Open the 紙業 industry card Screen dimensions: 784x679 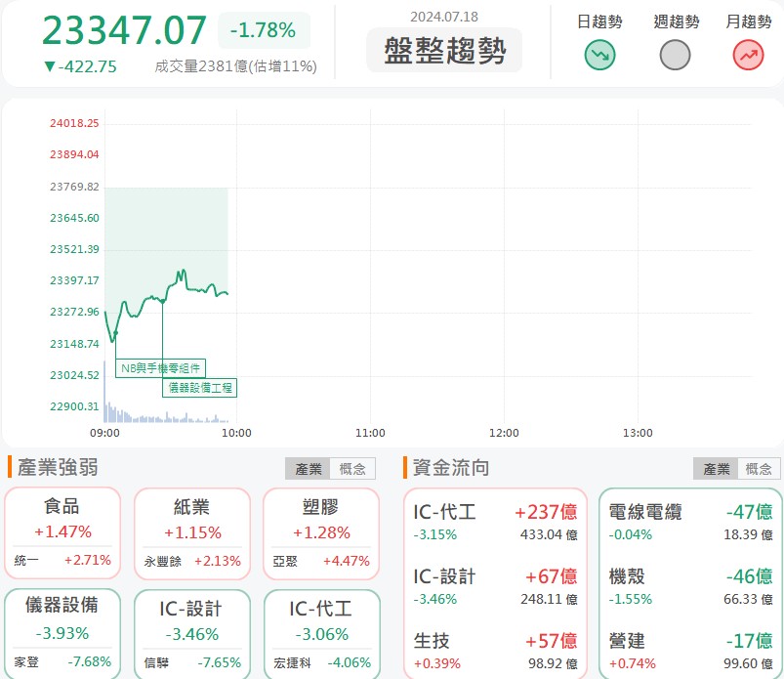[x=192, y=533]
